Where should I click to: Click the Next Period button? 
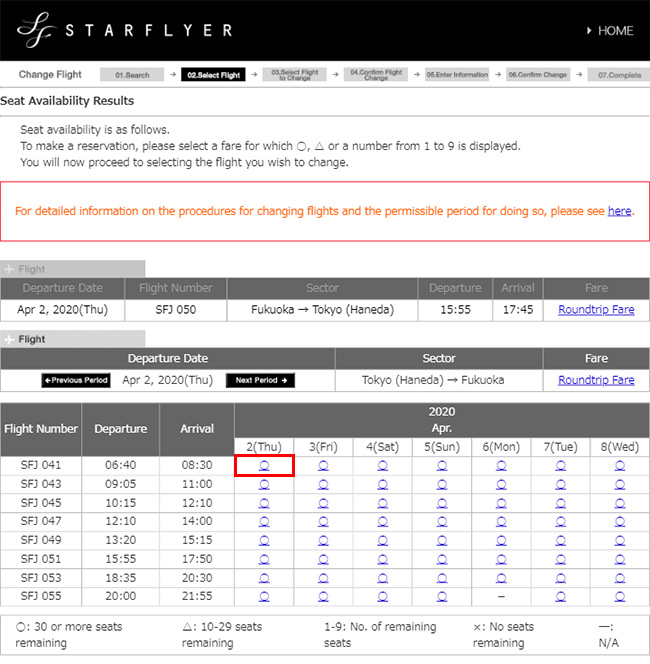(261, 380)
